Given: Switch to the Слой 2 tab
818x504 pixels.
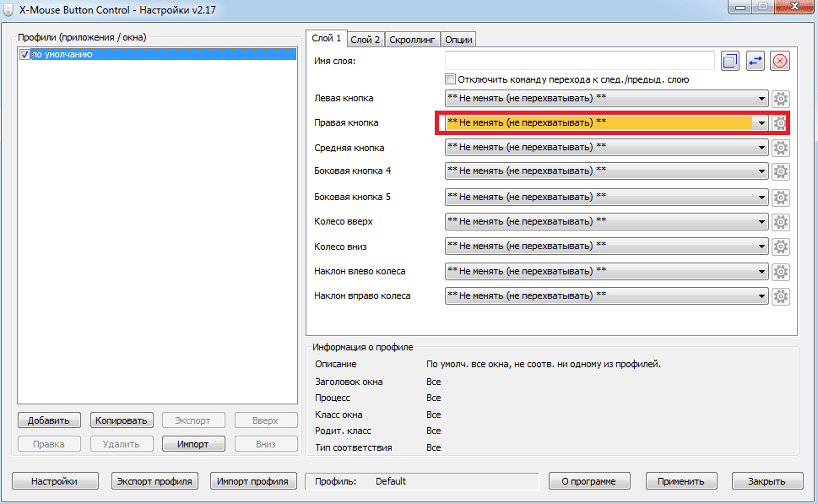Looking at the screenshot, I should pos(366,39).
